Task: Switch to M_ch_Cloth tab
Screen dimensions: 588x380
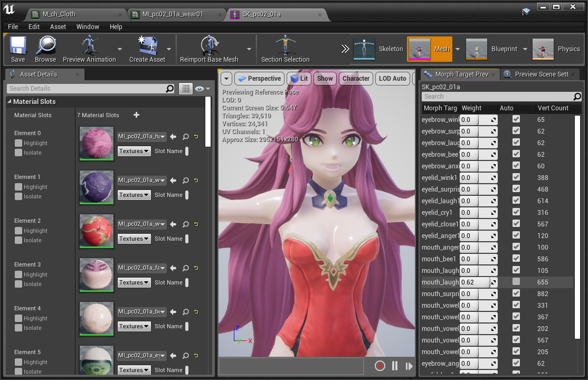Action: [75, 14]
